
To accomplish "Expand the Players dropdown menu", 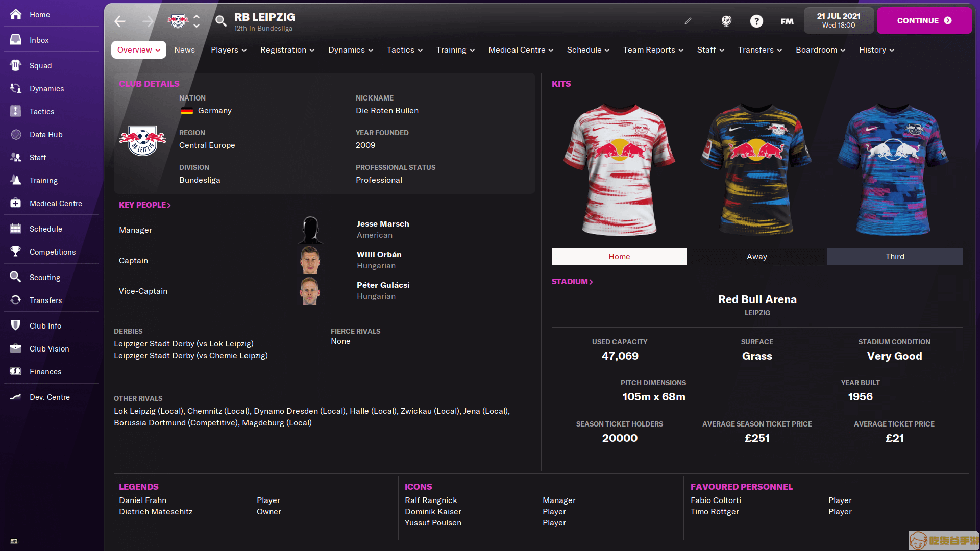I will tap(228, 49).
